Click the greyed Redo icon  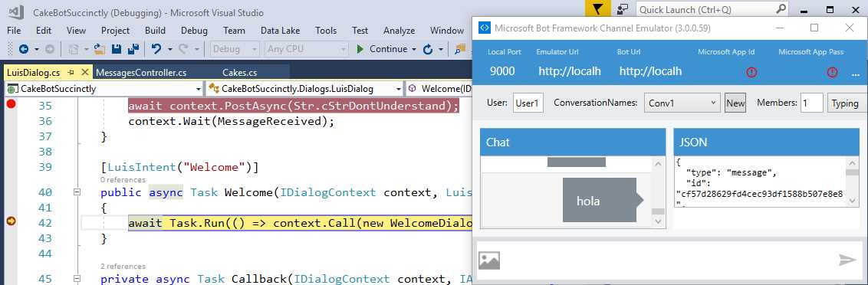coord(183,49)
